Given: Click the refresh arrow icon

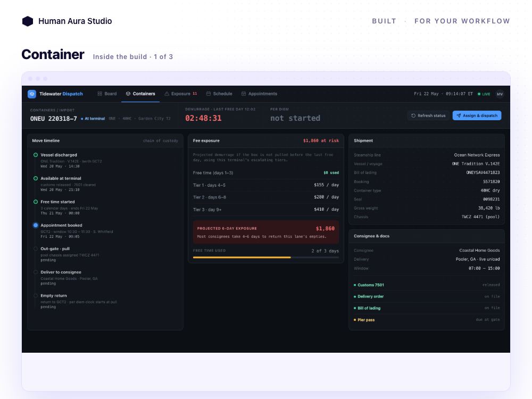Looking at the screenshot, I should click(x=413, y=115).
